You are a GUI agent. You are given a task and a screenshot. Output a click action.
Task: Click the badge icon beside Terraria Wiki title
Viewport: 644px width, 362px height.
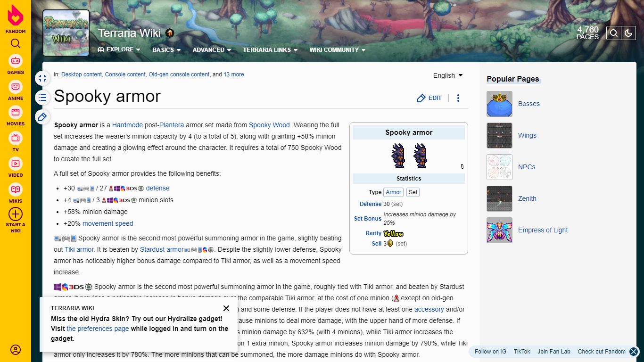[170, 33]
